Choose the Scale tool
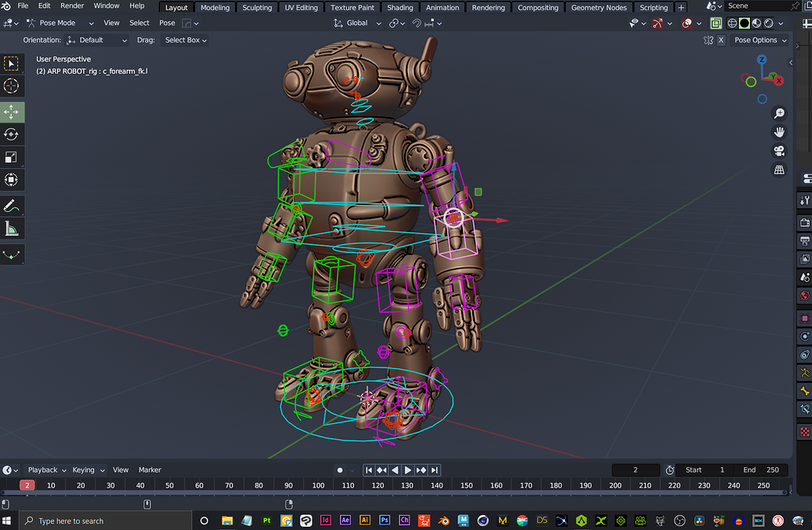The height and width of the screenshot is (530, 812). point(12,157)
